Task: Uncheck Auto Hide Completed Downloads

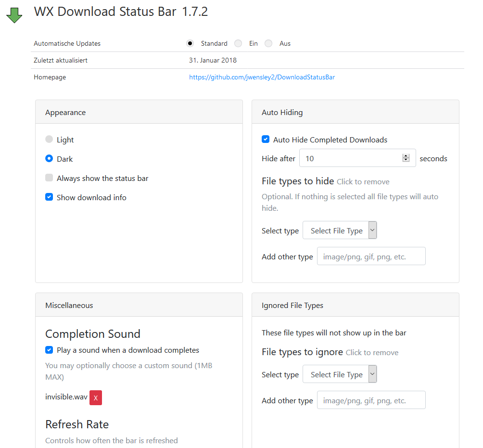Action: tap(266, 139)
